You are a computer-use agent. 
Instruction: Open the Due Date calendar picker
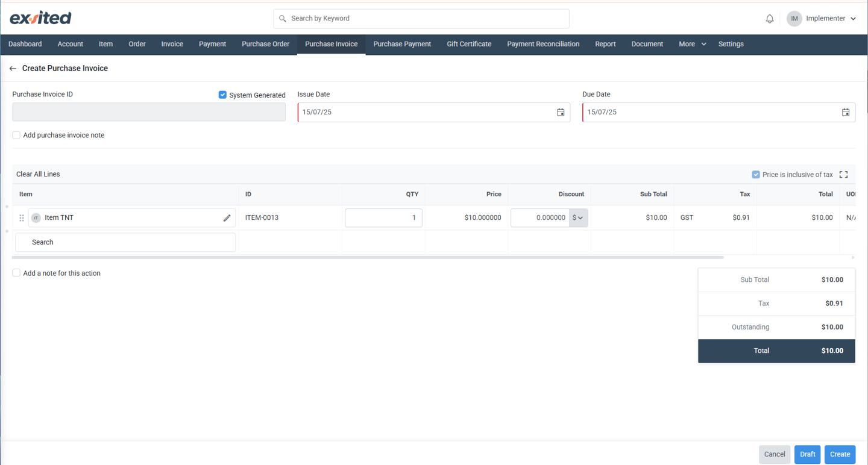846,113
